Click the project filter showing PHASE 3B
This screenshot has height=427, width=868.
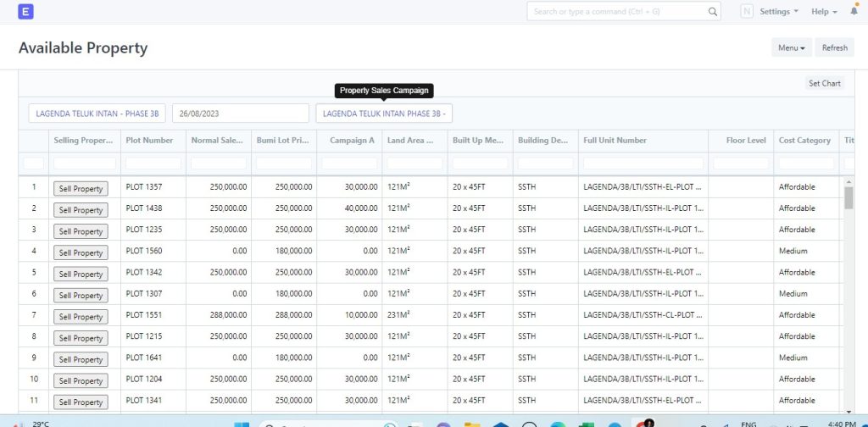click(x=97, y=114)
